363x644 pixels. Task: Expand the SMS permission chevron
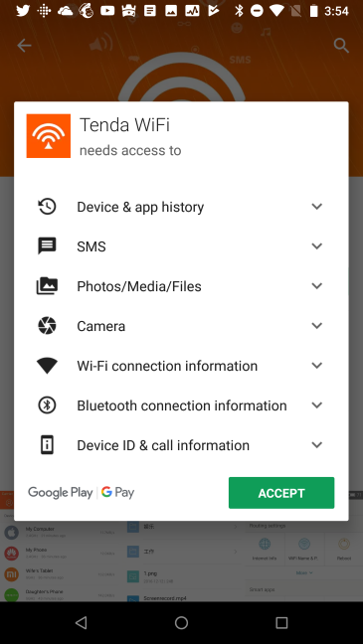point(316,246)
